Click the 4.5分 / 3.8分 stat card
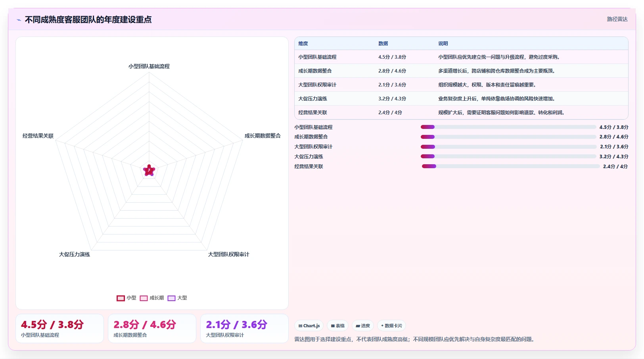This screenshot has height=359, width=644. click(x=59, y=328)
